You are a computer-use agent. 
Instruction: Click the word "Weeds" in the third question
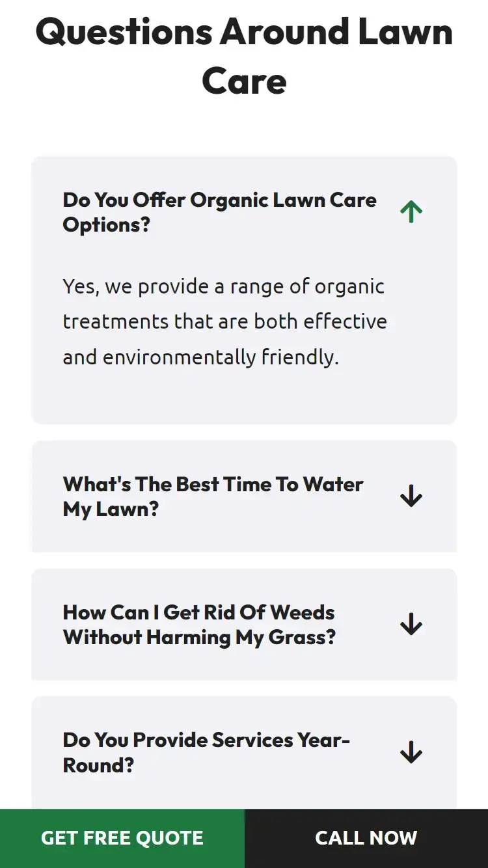pyautogui.click(x=302, y=612)
